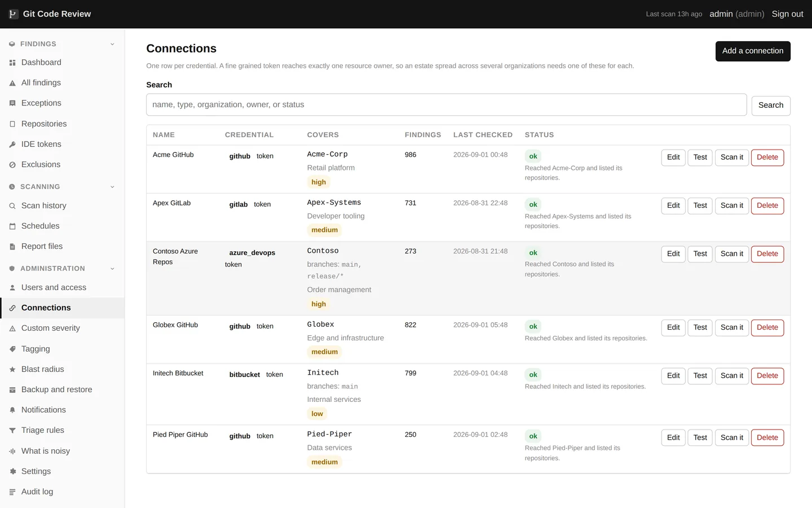Click the IDE tokens key icon
Screen dimensions: 812x508
click(12, 144)
